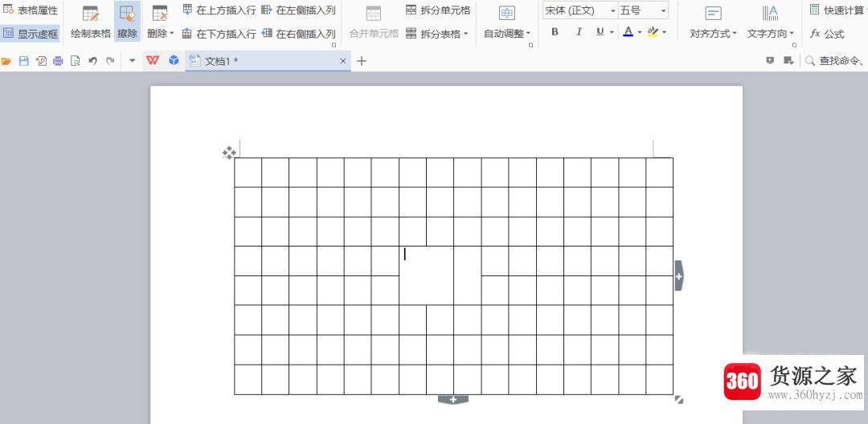This screenshot has height=424, width=868.
Task: Click the 合并单元格 merge cells button
Action: pyautogui.click(x=374, y=21)
